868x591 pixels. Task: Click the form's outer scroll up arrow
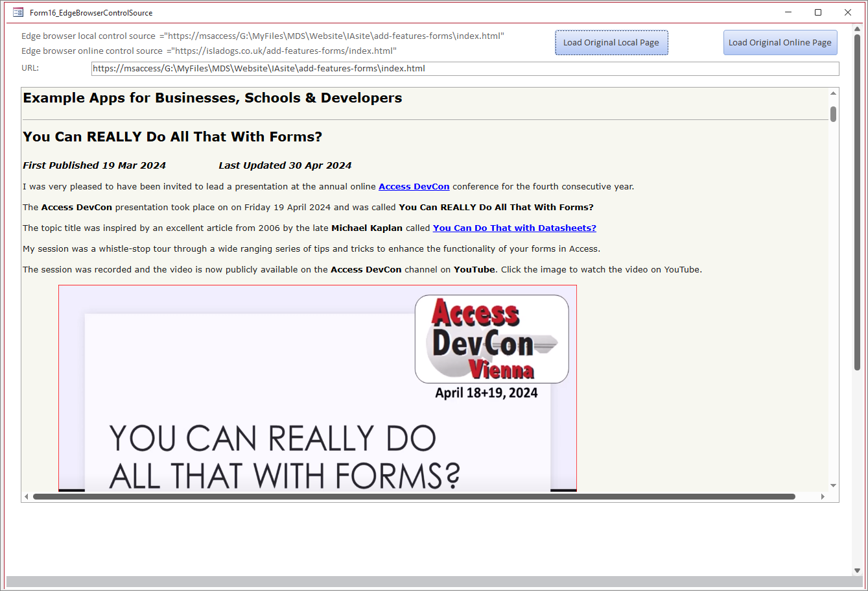[x=857, y=29]
